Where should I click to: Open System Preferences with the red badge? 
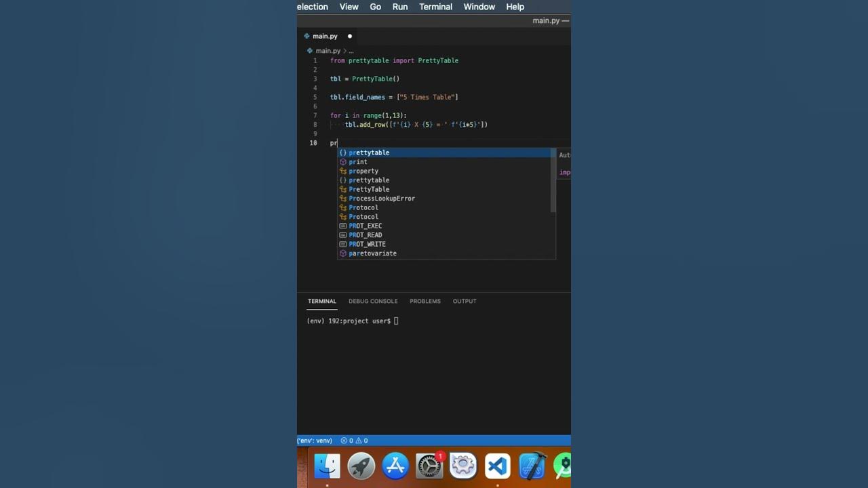pyautogui.click(x=429, y=466)
